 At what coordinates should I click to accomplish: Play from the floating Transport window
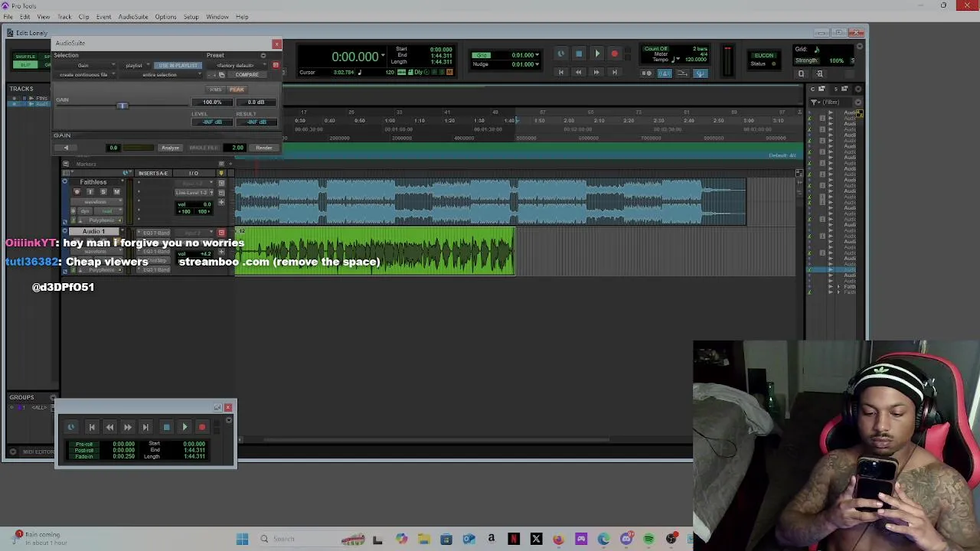pos(185,428)
